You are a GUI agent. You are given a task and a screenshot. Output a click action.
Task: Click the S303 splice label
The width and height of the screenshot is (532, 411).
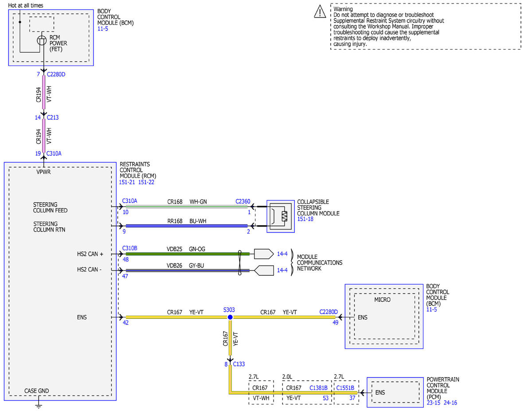(x=230, y=309)
